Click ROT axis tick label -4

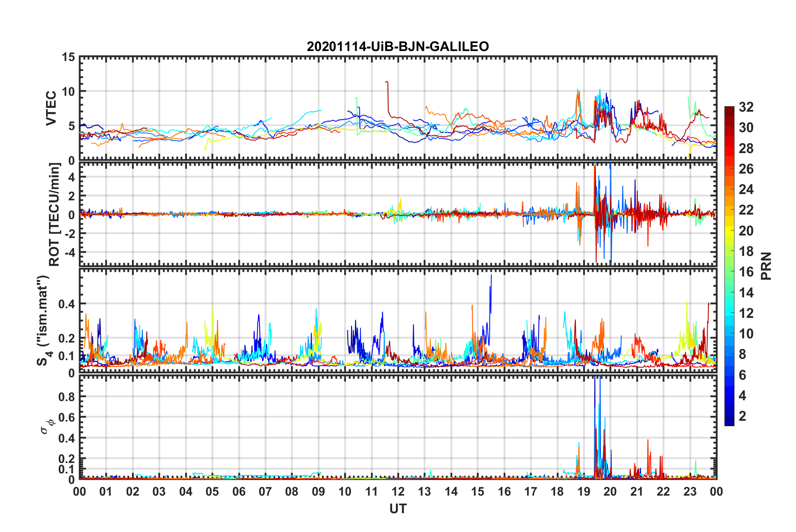tap(70, 253)
